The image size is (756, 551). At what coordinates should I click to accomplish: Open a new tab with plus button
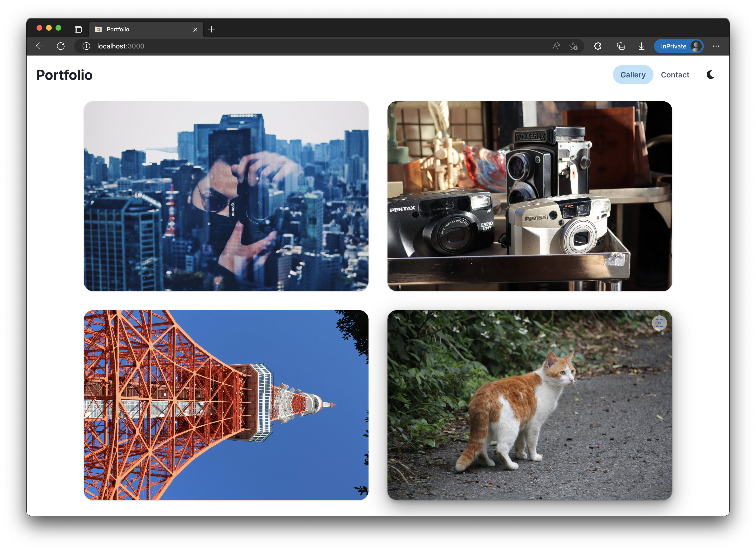tap(211, 29)
